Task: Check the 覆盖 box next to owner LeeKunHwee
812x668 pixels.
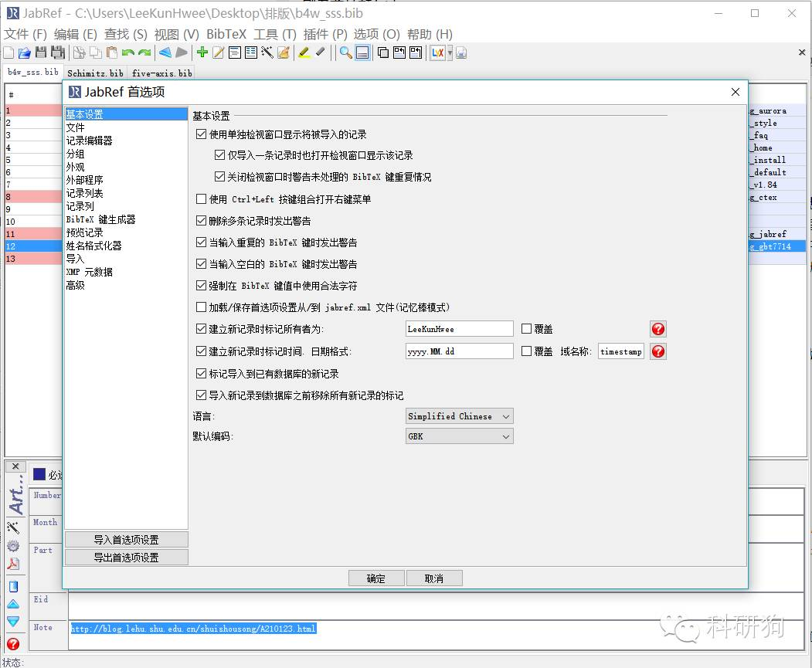Action: [527, 328]
